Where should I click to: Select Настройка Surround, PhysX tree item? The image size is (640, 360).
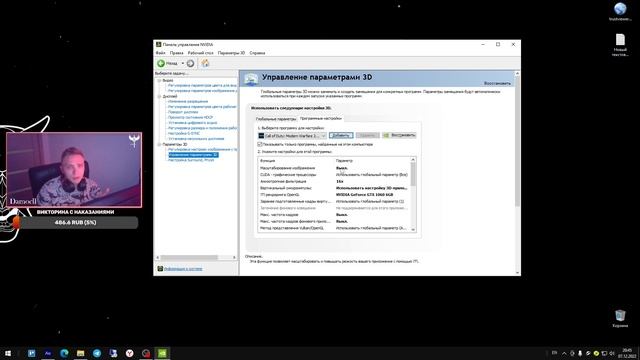[x=191, y=160]
